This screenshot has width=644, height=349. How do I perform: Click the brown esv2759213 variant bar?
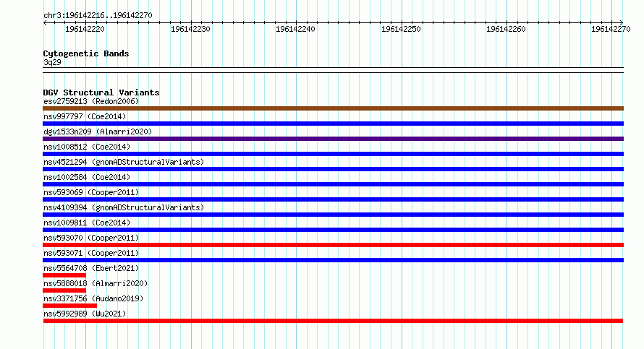tap(333, 108)
